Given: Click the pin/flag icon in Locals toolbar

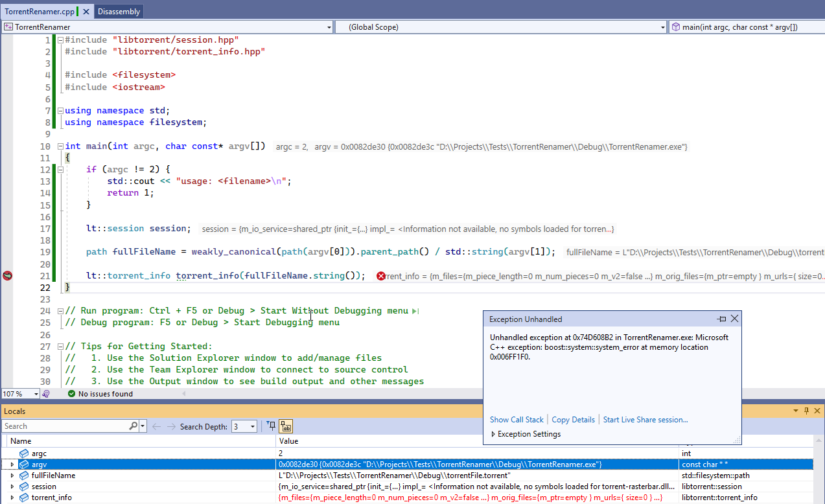Looking at the screenshot, I should [x=272, y=426].
